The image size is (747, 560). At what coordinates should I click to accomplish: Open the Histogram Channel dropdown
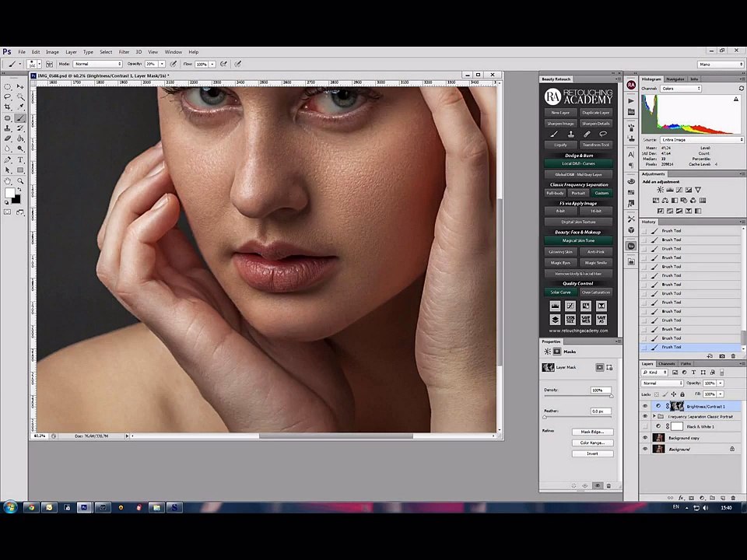pos(681,89)
